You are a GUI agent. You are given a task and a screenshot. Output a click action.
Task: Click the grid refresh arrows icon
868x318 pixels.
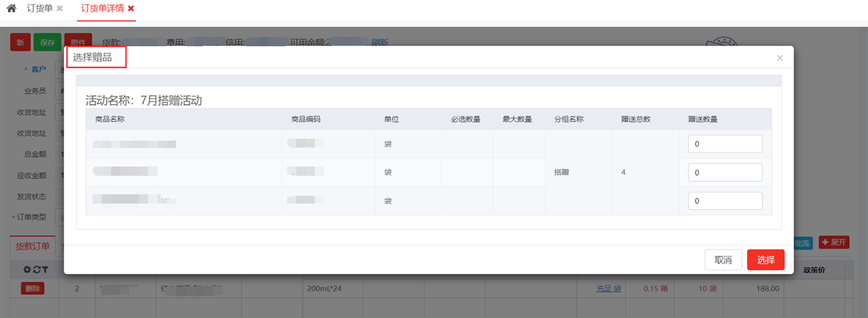click(x=35, y=270)
